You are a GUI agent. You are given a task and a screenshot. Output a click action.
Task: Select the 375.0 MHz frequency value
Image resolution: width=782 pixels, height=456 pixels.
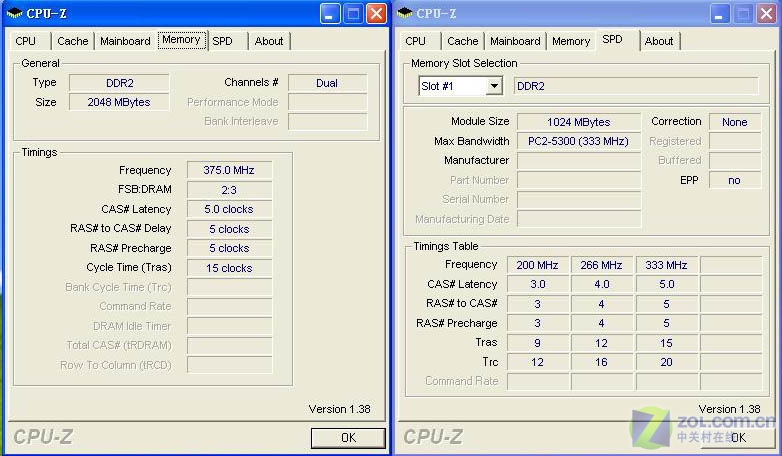(x=229, y=170)
